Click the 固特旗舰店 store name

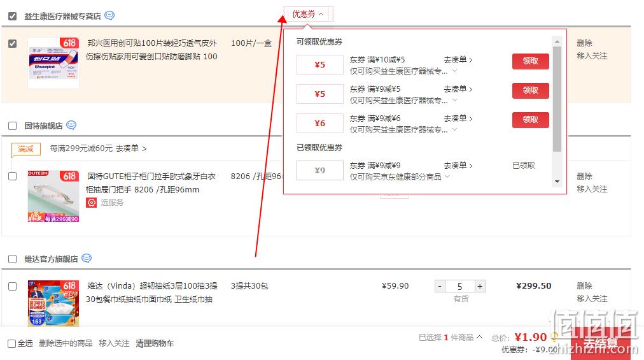pyautogui.click(x=43, y=126)
